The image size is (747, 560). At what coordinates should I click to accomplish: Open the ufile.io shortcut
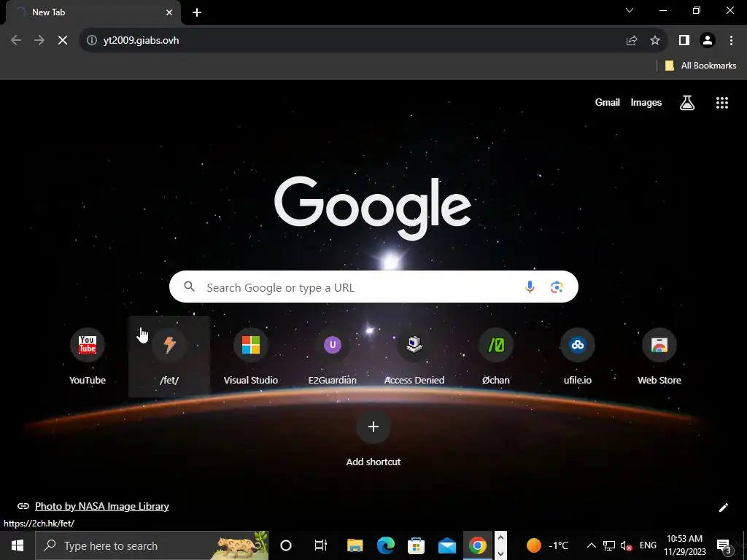(x=578, y=356)
